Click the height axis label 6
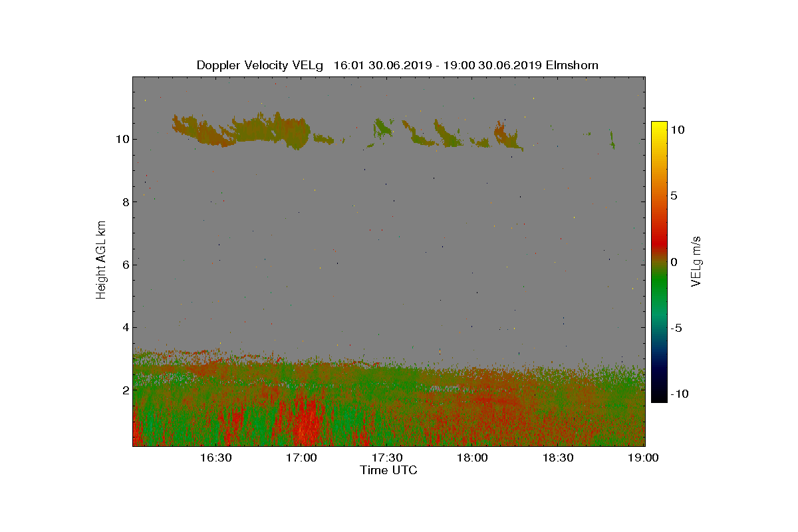The image size is (798, 532). (125, 264)
